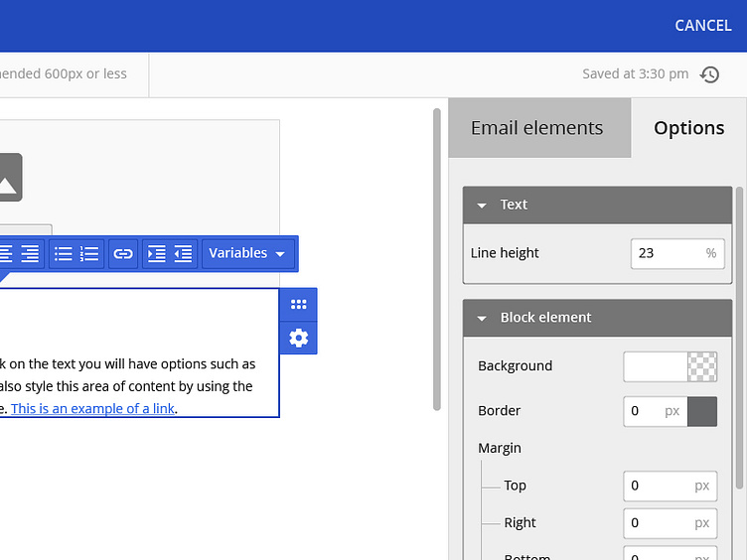The width and height of the screenshot is (747, 560).
Task: Apply right text alignment
Action: pyautogui.click(x=31, y=253)
